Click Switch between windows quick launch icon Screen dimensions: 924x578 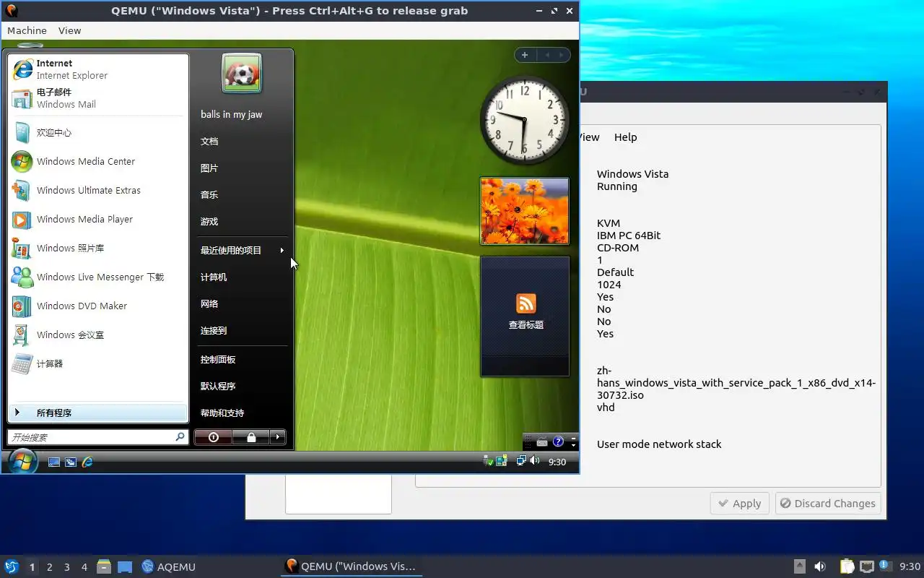[x=71, y=462]
